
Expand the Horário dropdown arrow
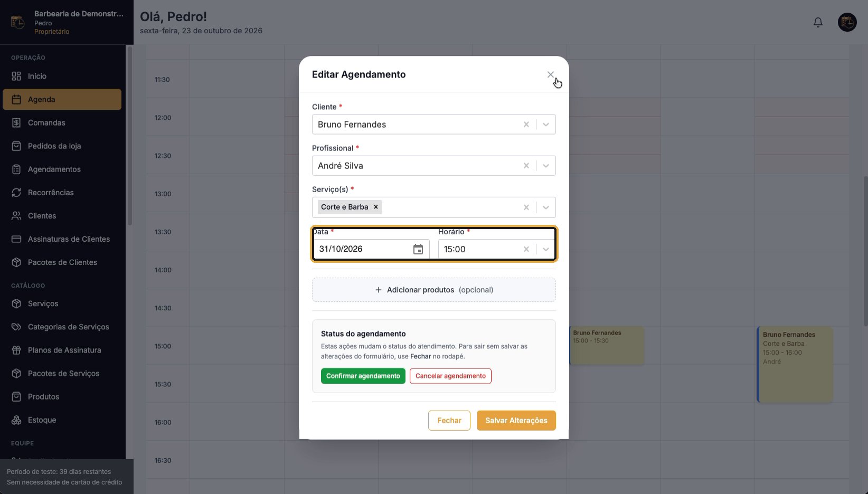546,249
